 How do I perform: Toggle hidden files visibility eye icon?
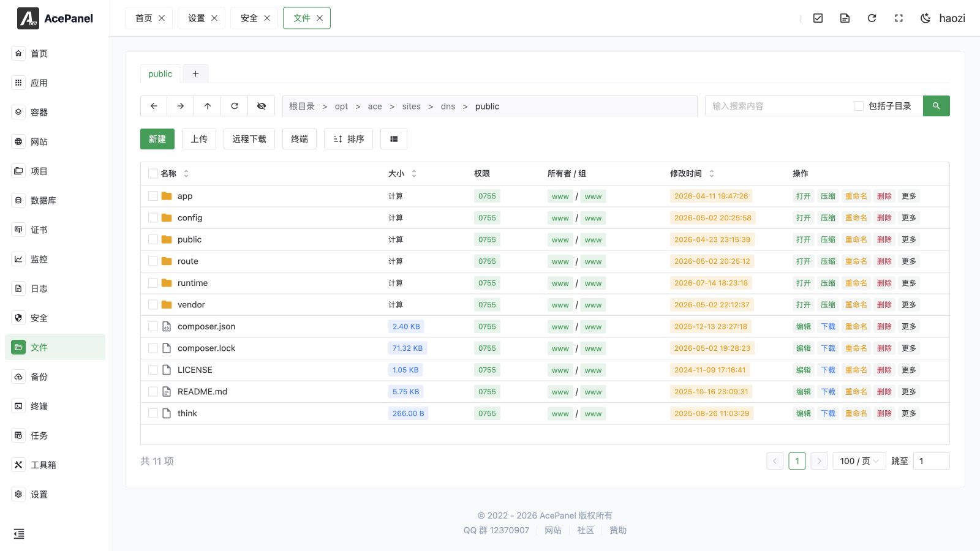(262, 106)
